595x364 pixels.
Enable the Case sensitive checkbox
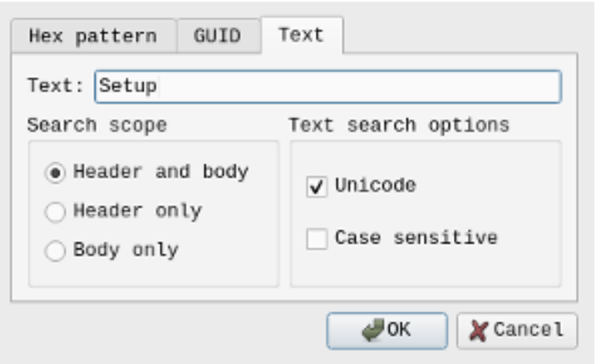[317, 239]
